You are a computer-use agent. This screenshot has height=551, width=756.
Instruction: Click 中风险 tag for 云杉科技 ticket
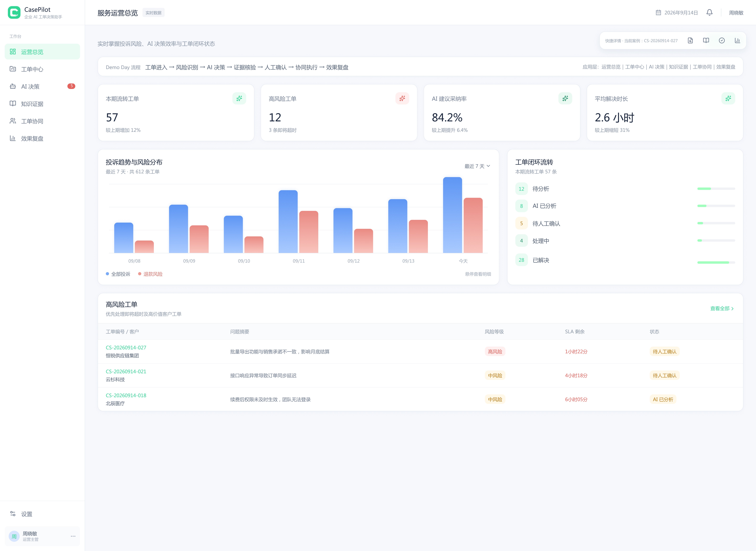point(495,376)
